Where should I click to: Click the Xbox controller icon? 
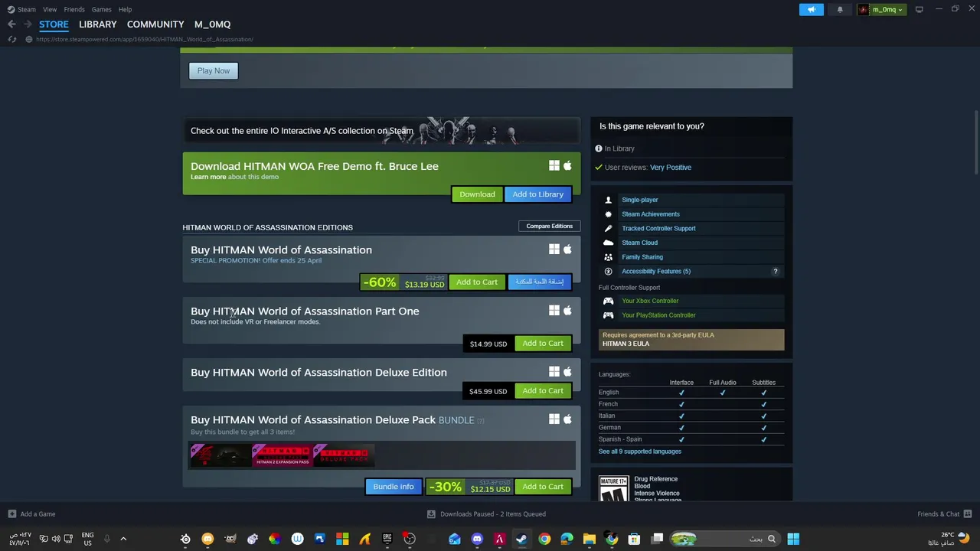coord(608,301)
